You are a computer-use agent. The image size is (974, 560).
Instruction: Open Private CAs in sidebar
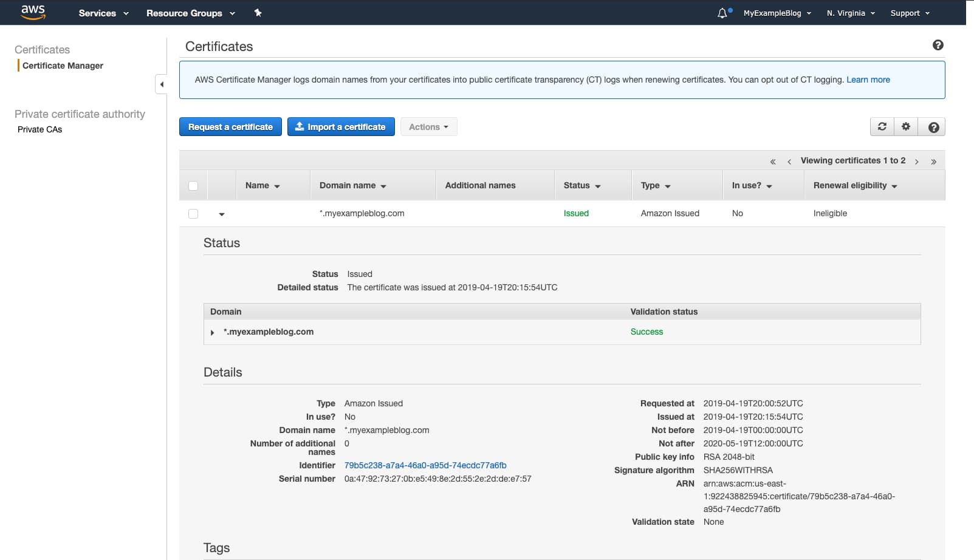pyautogui.click(x=39, y=129)
